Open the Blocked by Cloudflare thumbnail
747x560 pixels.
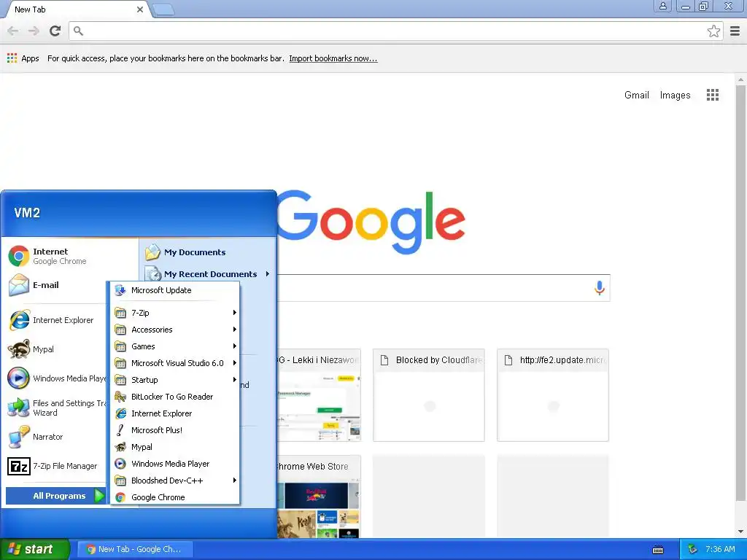(x=429, y=395)
